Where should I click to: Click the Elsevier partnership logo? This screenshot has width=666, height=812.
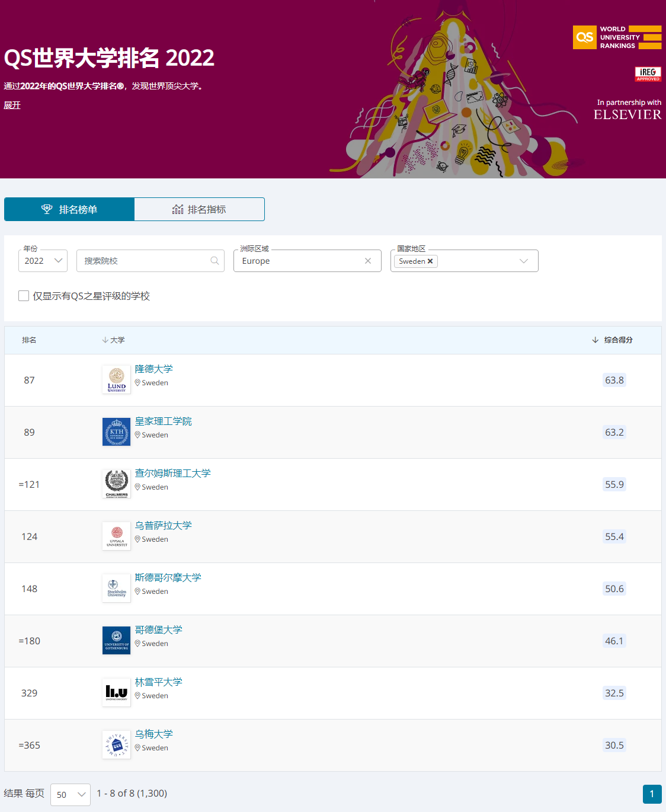click(x=627, y=110)
